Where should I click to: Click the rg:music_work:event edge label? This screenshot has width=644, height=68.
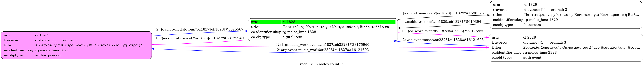[323, 45]
